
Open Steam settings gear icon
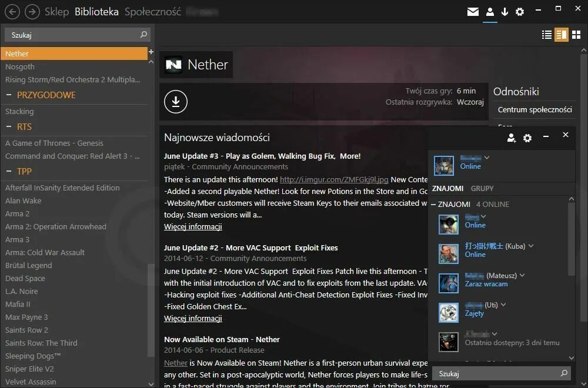(519, 11)
